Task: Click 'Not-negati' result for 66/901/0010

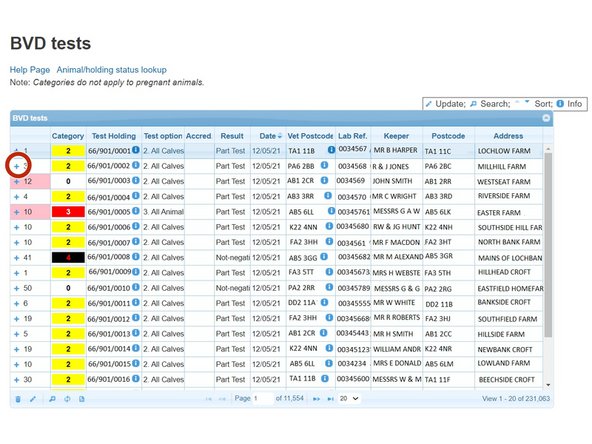Action: pyautogui.click(x=233, y=288)
